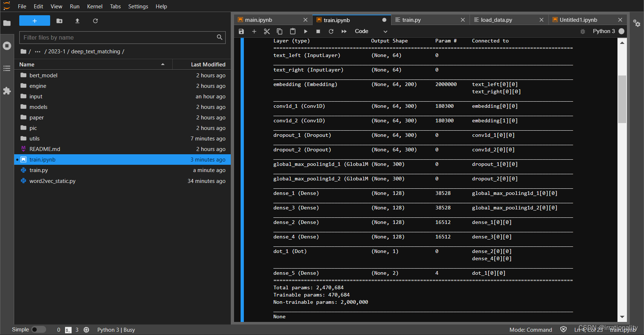Open the Edit menu
This screenshot has width=644, height=335.
(x=39, y=6)
